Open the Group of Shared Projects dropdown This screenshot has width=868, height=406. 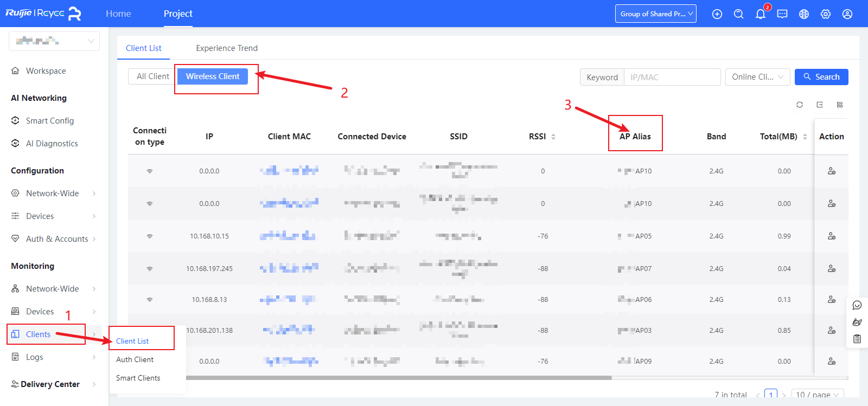click(655, 14)
